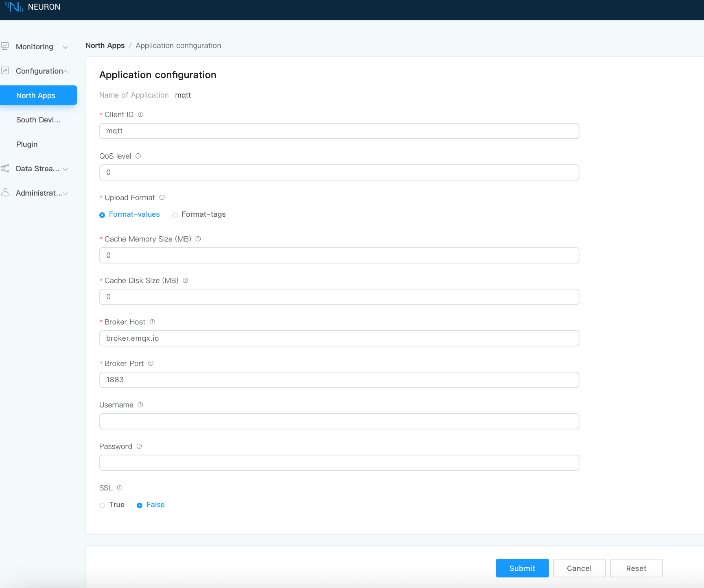Reset the configuration form
704x588 pixels.
click(x=636, y=568)
